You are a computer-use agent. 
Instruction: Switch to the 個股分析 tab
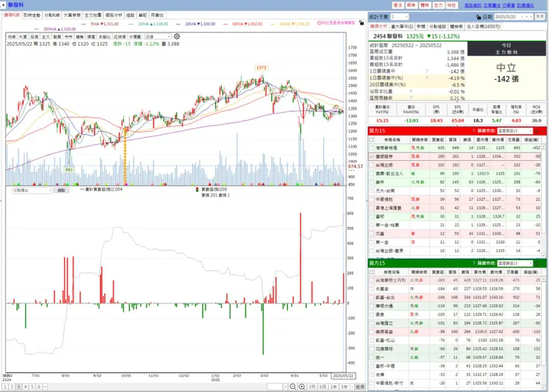(114, 15)
